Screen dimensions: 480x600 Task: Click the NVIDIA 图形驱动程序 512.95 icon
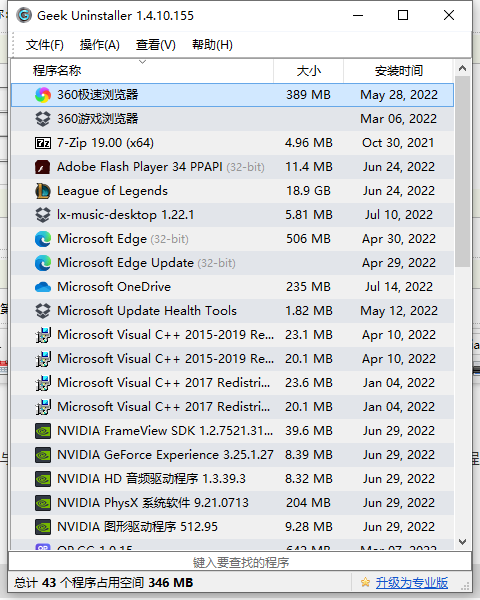pyautogui.click(x=43, y=527)
